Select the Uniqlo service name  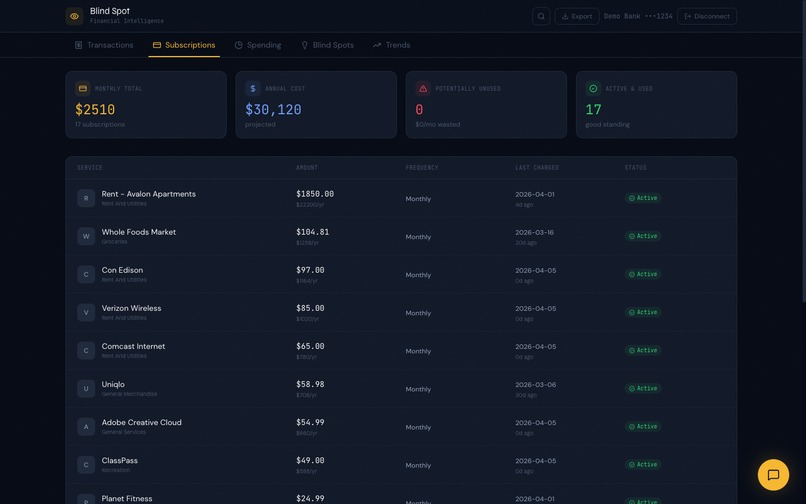(x=113, y=384)
